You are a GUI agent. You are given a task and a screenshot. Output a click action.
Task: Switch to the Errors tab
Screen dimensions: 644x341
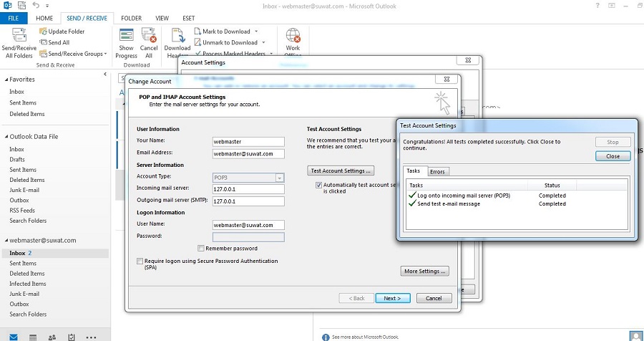pyautogui.click(x=438, y=171)
